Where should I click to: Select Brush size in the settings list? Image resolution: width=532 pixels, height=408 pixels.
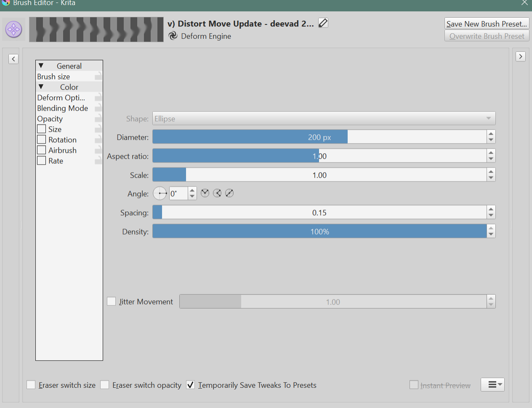click(53, 77)
